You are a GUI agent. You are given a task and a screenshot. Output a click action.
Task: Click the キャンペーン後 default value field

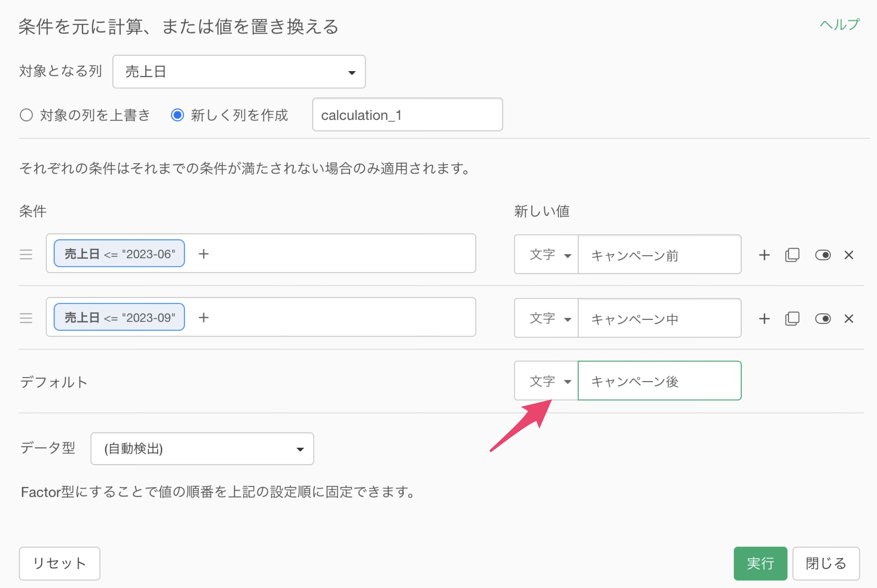660,381
